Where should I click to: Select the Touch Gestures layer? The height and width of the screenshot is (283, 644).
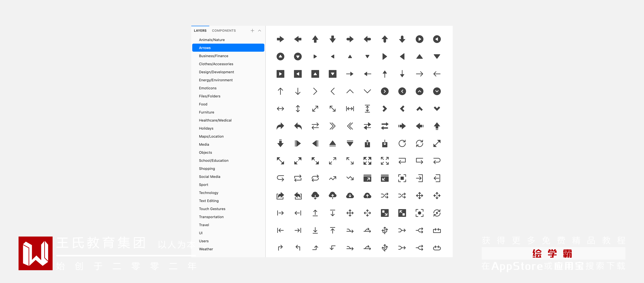[212, 209]
